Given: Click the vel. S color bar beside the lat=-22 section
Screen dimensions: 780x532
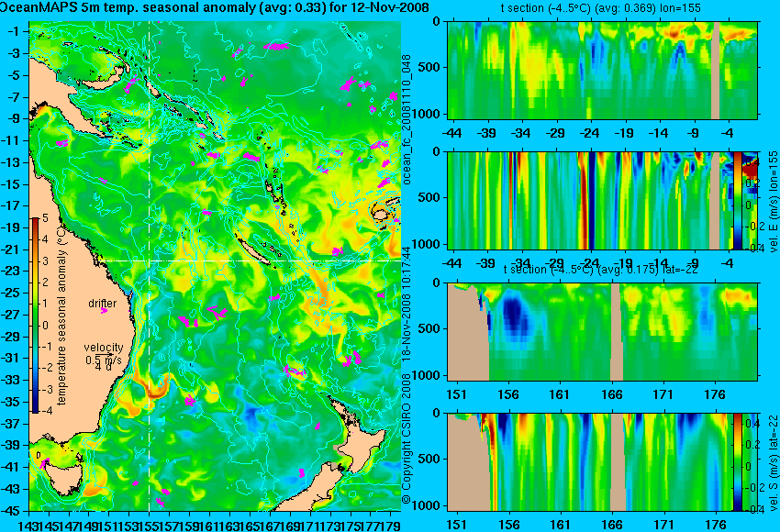Looking at the screenshot, I should pyautogui.click(x=737, y=462).
